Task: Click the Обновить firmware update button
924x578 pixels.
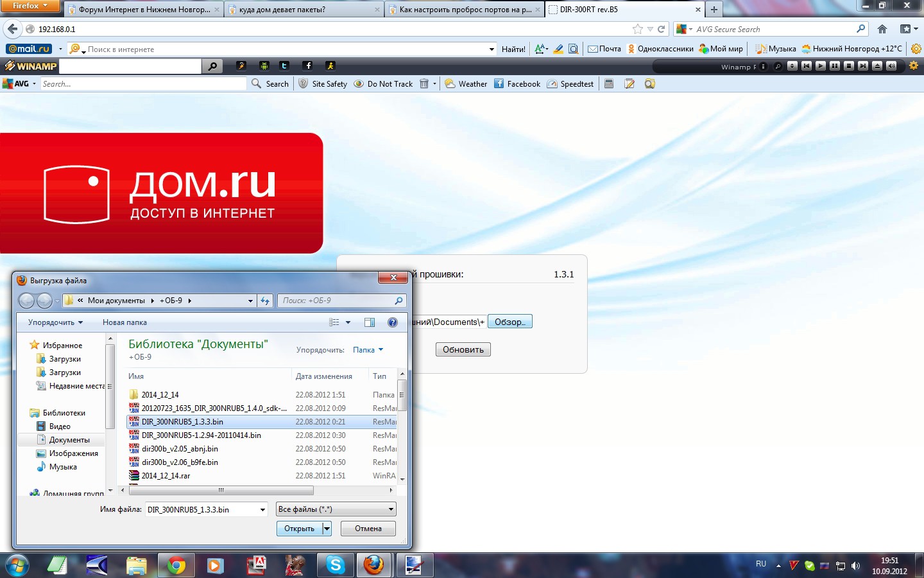Action: click(463, 349)
